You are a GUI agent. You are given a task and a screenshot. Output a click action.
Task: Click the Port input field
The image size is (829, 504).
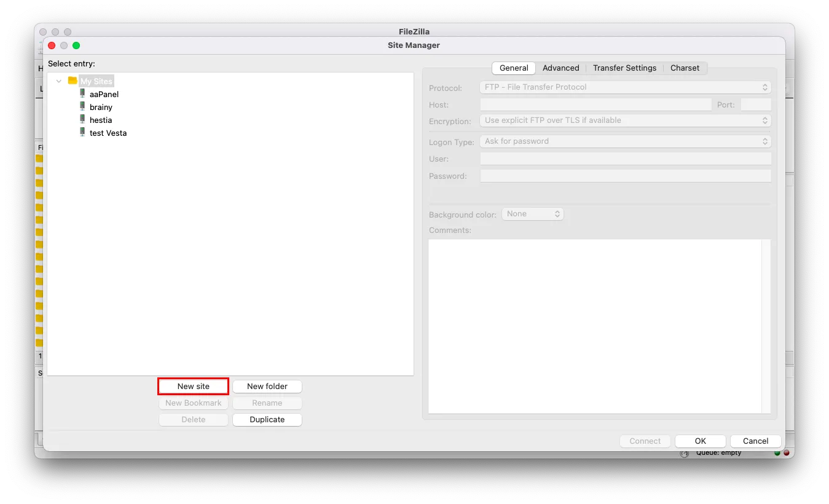(756, 104)
